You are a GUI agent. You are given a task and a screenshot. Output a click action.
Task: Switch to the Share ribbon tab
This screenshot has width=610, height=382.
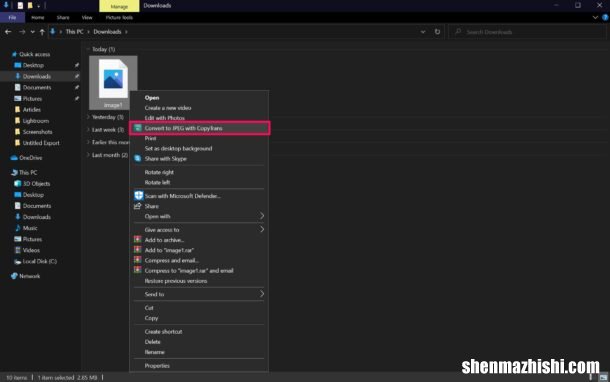(63, 18)
